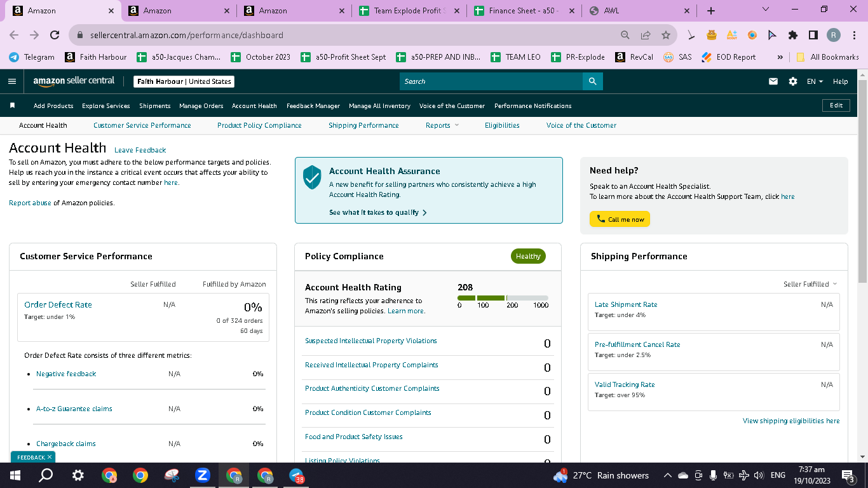Open the EN language dropdown
The image size is (868, 488).
pos(815,81)
